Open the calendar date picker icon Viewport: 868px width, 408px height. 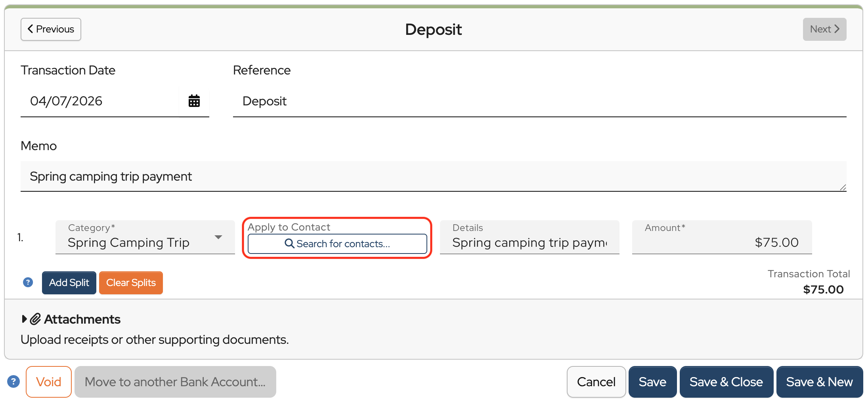point(194,101)
